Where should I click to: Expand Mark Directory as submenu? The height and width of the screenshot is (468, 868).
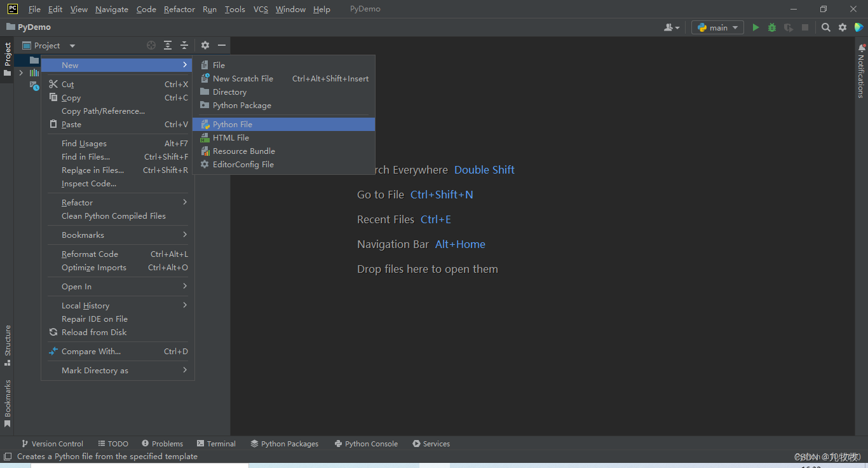pyautogui.click(x=118, y=370)
